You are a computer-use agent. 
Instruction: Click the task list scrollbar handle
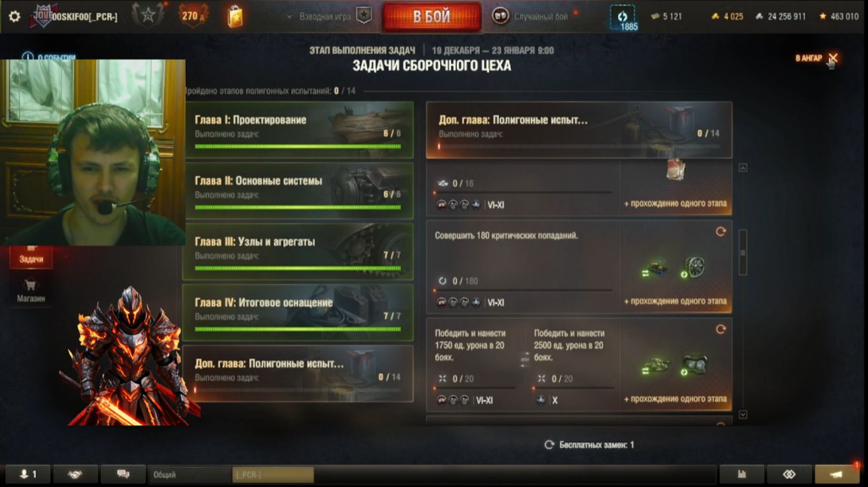[x=743, y=252]
